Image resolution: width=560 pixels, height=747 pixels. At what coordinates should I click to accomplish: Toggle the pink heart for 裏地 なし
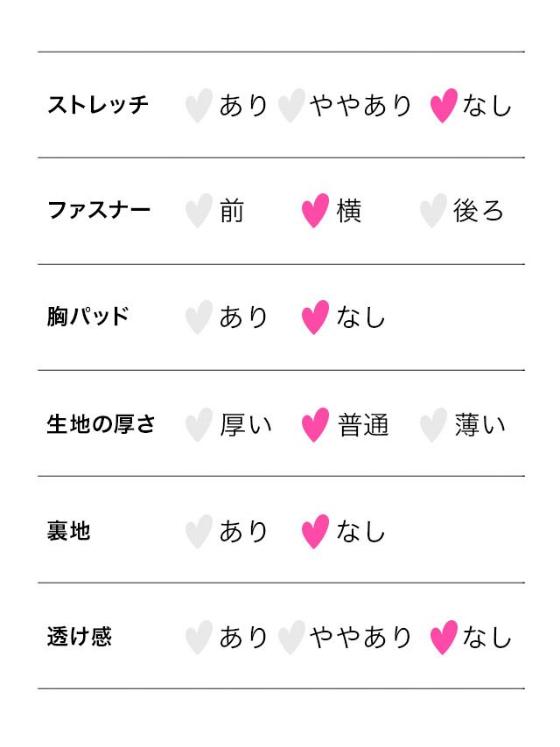click(315, 531)
